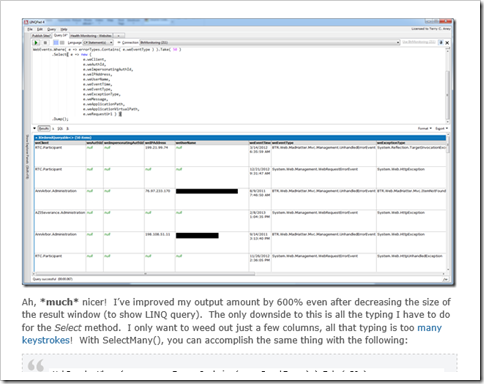Click the LINQPad application icon in title bar

coord(26,22)
